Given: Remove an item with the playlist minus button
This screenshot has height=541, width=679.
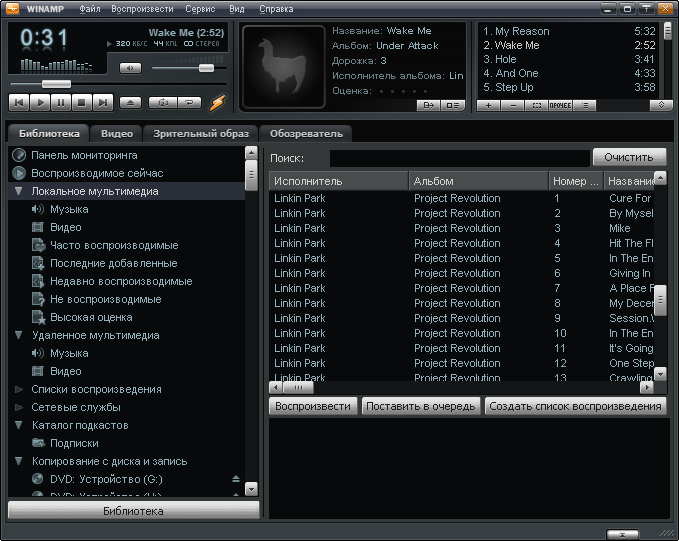Looking at the screenshot, I should [x=512, y=104].
